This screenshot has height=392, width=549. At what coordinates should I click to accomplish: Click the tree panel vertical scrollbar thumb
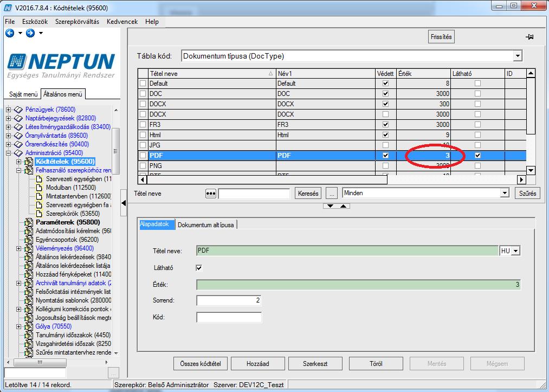(x=115, y=151)
